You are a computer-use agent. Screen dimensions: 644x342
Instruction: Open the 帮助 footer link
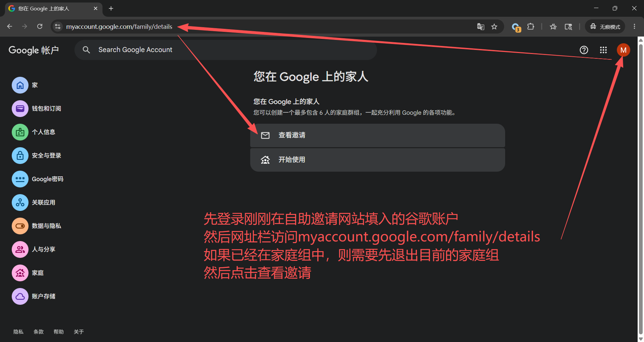[59, 332]
